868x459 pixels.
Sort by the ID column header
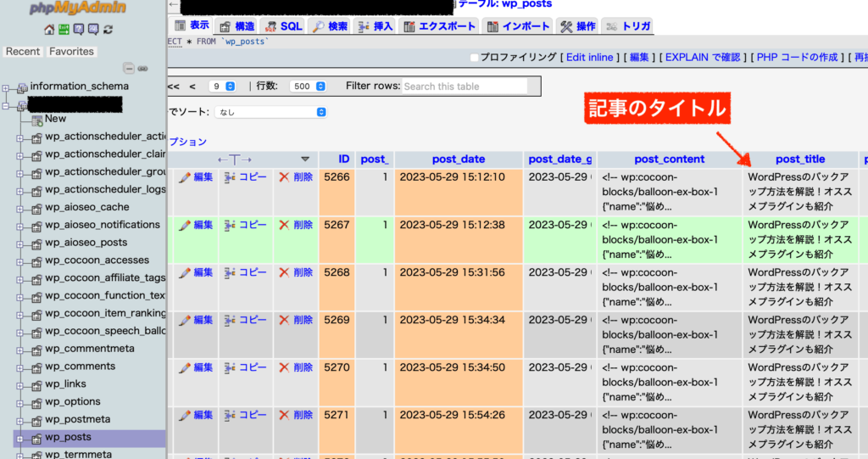[x=344, y=160]
